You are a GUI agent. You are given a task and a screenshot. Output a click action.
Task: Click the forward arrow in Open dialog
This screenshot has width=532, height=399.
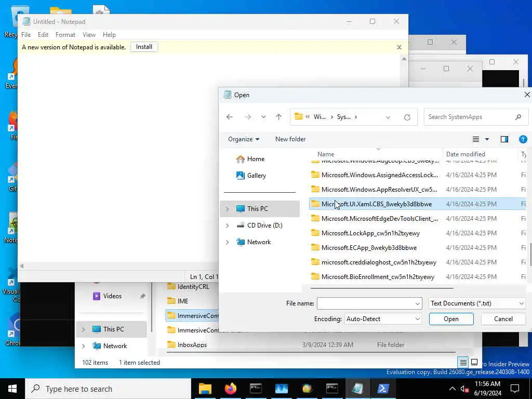point(248,117)
